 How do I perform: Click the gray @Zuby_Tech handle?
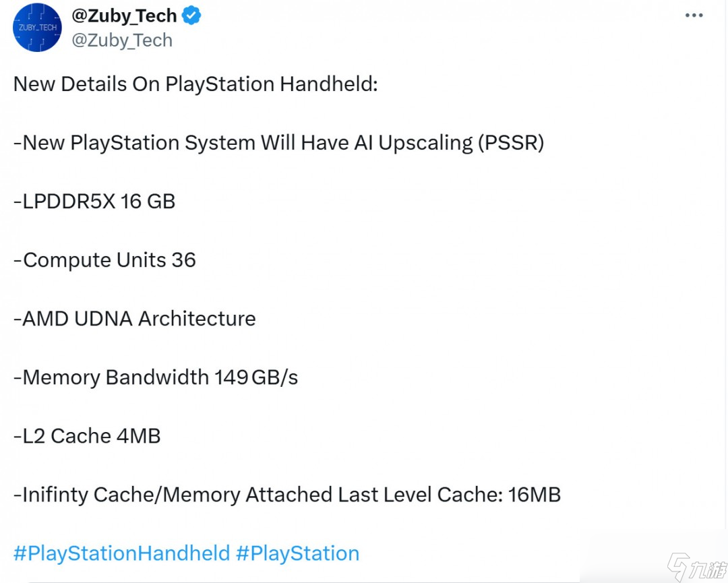[122, 40]
